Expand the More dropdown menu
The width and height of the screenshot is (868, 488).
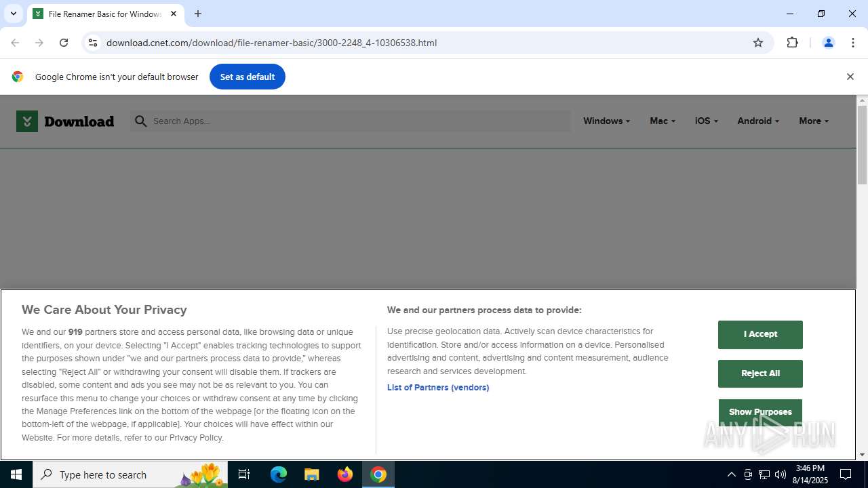tap(814, 121)
